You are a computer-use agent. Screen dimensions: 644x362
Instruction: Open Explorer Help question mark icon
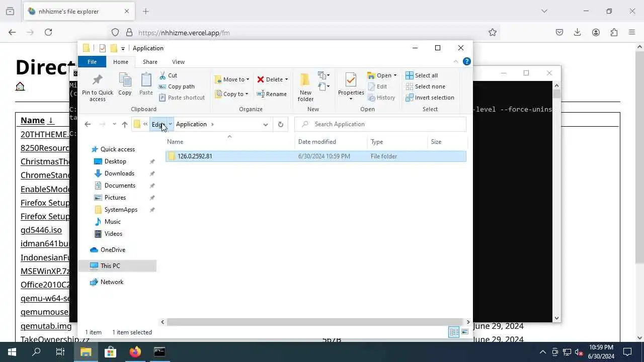[466, 61]
